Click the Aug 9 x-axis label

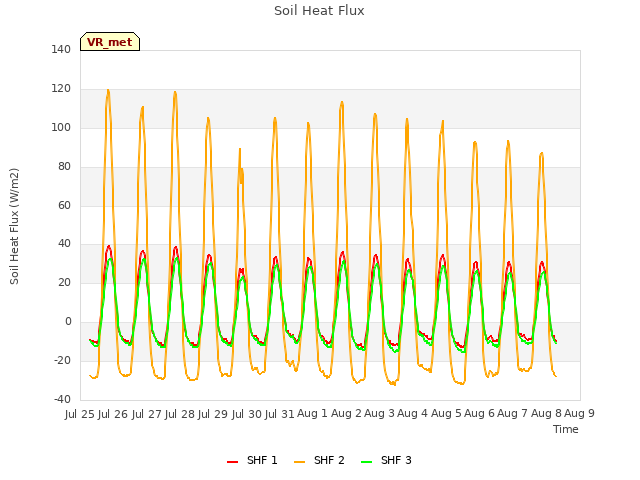[x=579, y=413]
